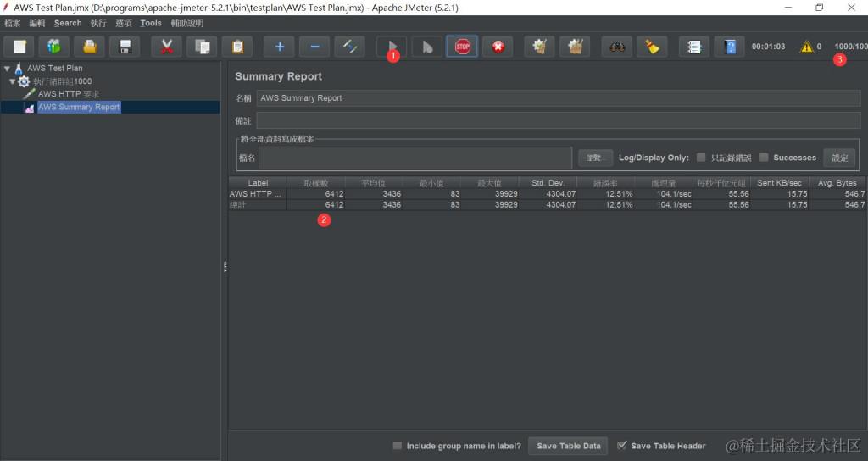Screen dimensions: 868x461
Task: Click the Label column header
Action: 258,183
